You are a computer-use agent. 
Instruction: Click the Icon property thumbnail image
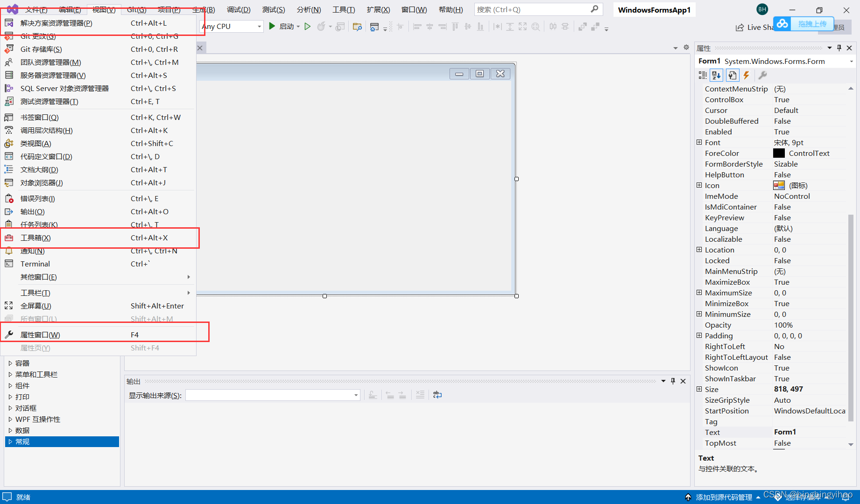(x=779, y=185)
